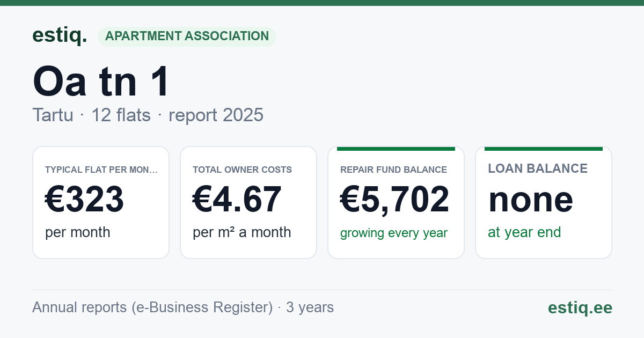The image size is (644, 338).
Task: Click the 'growing every year' caption
Action: tap(394, 233)
